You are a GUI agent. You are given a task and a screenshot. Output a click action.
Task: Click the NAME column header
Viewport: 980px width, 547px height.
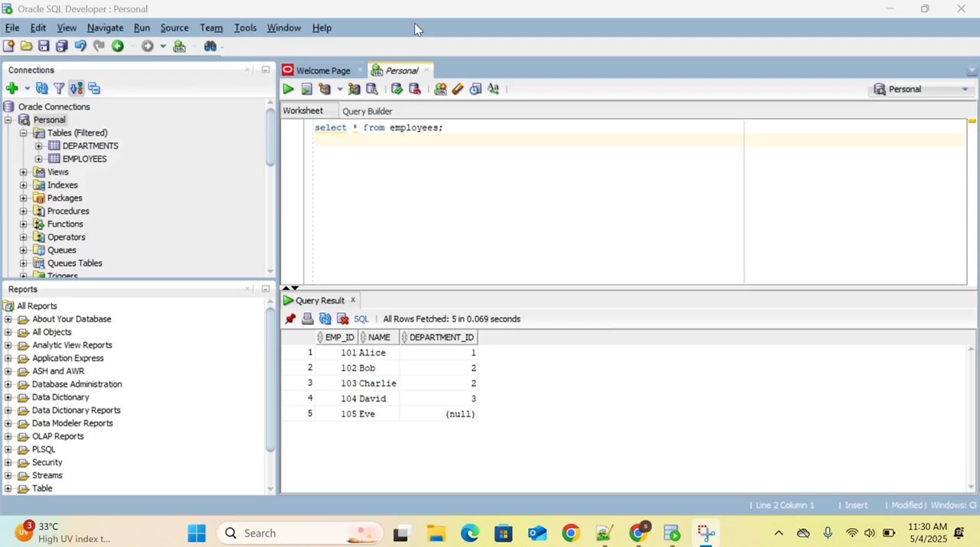(380, 337)
